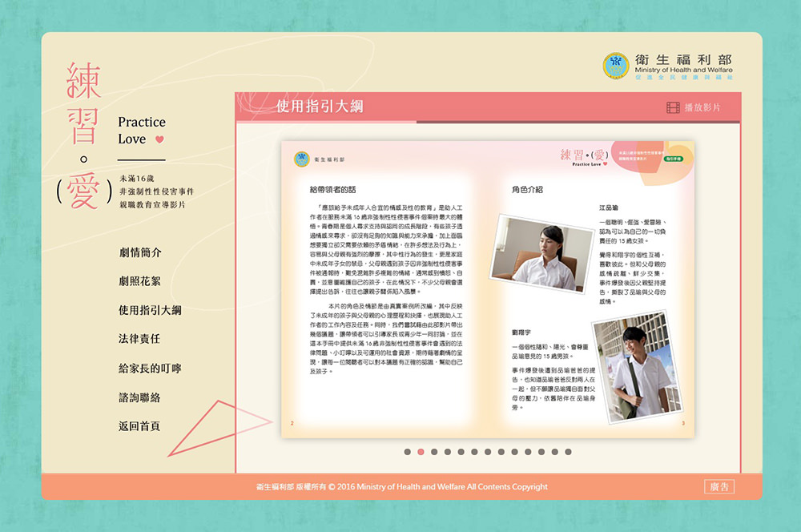
Task: Click the Ministry of Health and Welfare emblem
Action: click(x=616, y=66)
